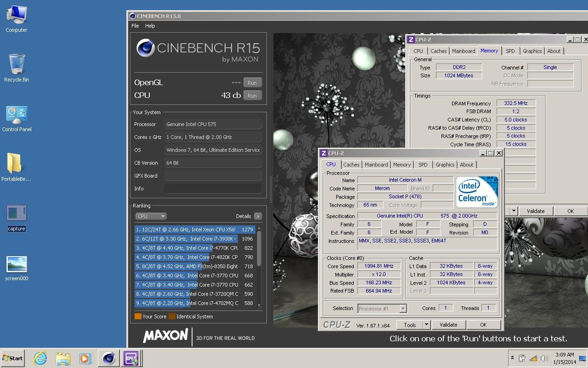
Task: Click Validate in rear CPU-Z Memory window
Action: tap(536, 211)
